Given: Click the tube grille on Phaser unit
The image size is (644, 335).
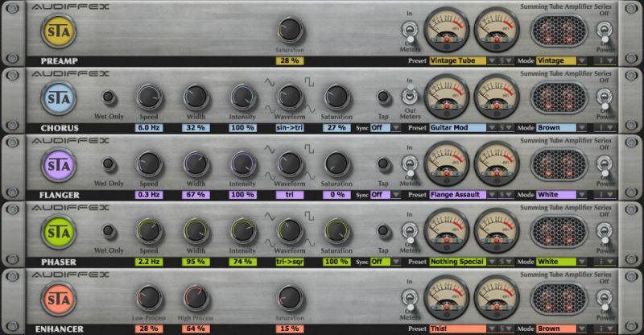Looking at the screenshot, I should [x=559, y=232].
